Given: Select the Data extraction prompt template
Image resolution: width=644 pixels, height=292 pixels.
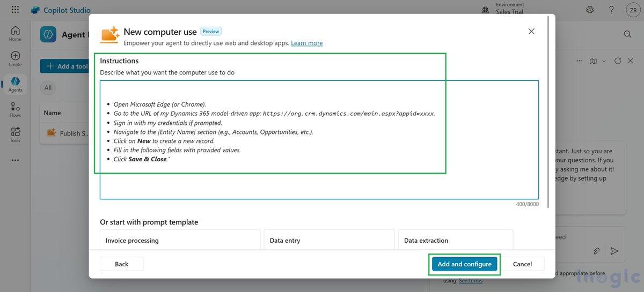Looking at the screenshot, I should pyautogui.click(x=456, y=241).
